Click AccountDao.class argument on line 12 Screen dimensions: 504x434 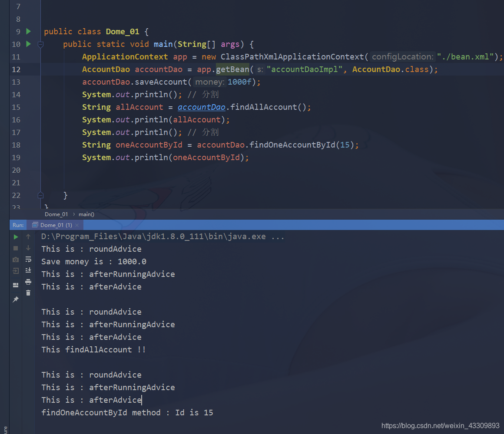tap(391, 69)
